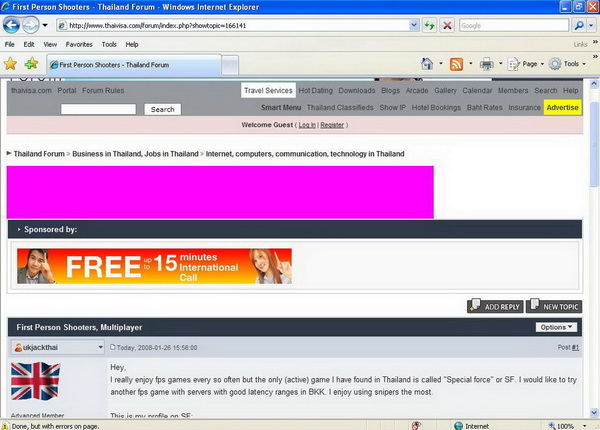
Task: Open the Smart Menu link
Action: click(x=281, y=108)
